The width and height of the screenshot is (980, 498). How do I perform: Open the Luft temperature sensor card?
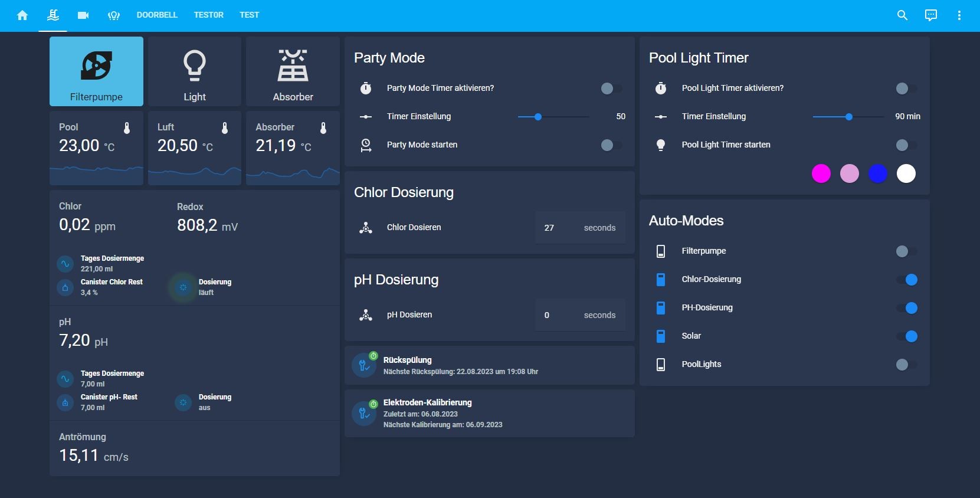(x=195, y=148)
